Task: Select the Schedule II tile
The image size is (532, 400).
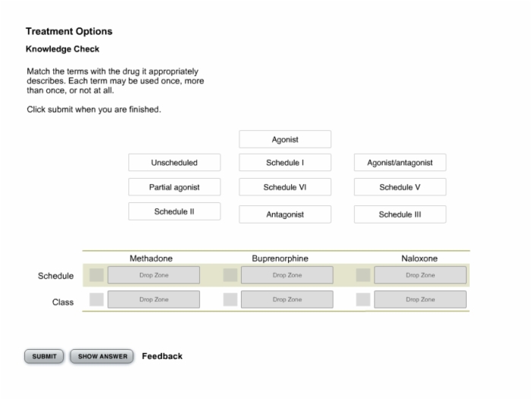Action: click(174, 211)
